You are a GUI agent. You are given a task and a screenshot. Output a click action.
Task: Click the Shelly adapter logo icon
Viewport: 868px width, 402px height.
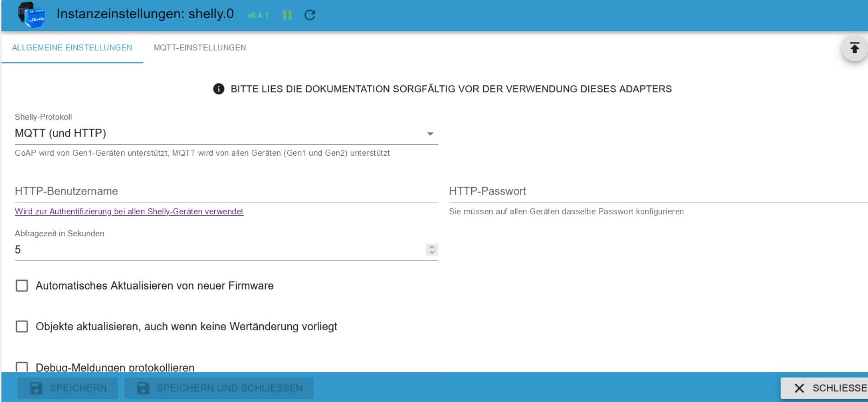(x=31, y=15)
